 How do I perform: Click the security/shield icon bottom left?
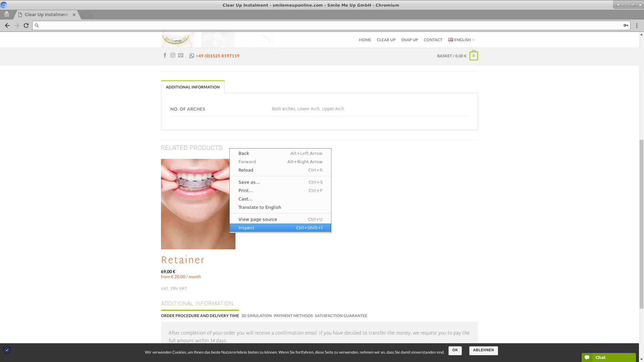point(7,350)
